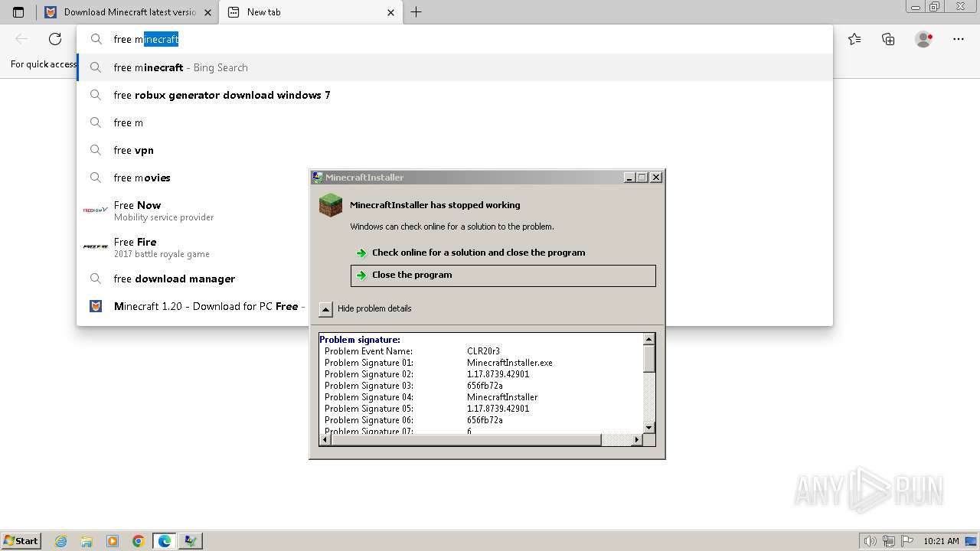
Task: Click left arrow of horizontal details scrollbar
Action: point(325,440)
